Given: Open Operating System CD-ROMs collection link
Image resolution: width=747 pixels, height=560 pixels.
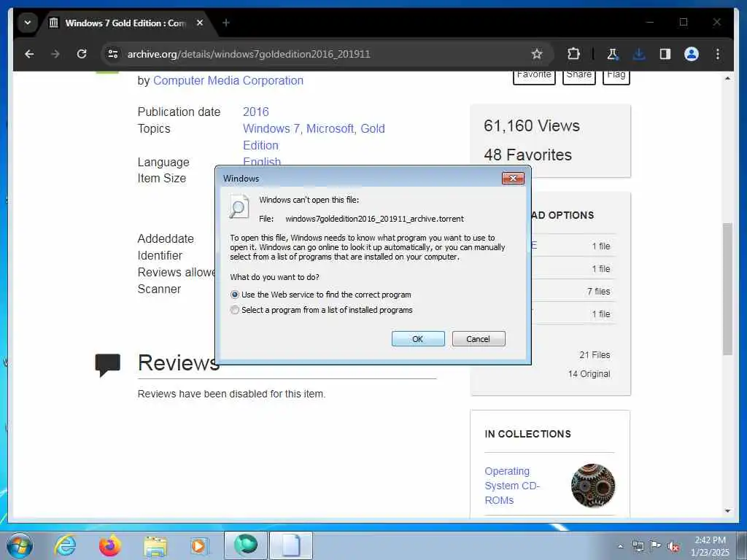Looking at the screenshot, I should (x=512, y=486).
